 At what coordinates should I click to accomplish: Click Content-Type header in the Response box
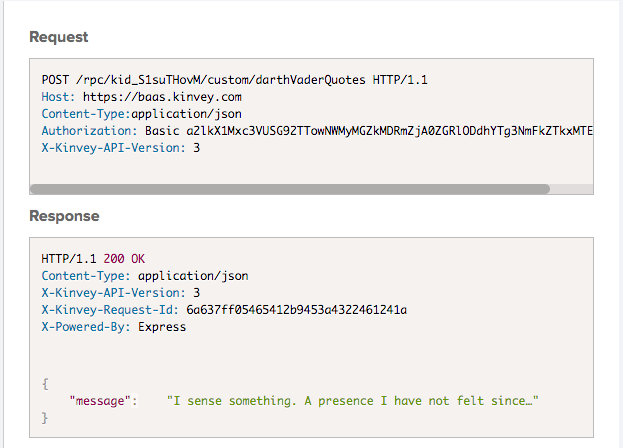(x=83, y=275)
